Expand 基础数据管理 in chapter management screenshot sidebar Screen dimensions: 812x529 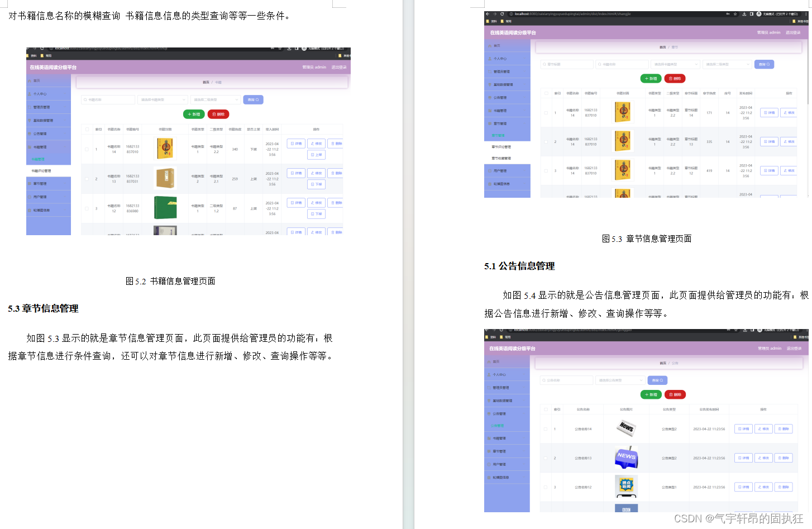[x=507, y=84]
